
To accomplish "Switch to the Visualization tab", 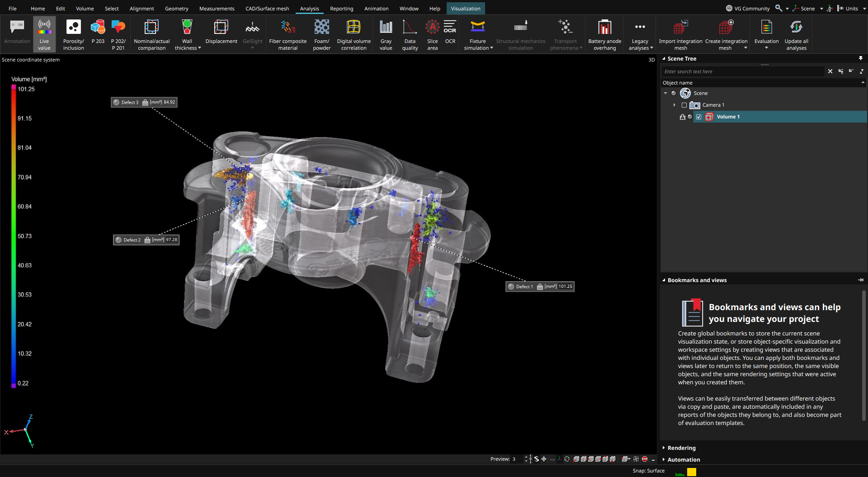I will (x=466, y=9).
